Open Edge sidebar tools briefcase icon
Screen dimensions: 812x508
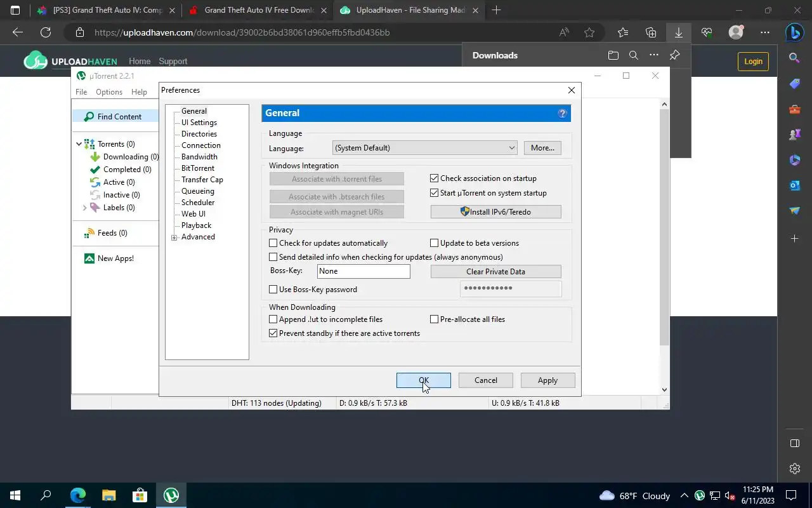[x=795, y=109]
